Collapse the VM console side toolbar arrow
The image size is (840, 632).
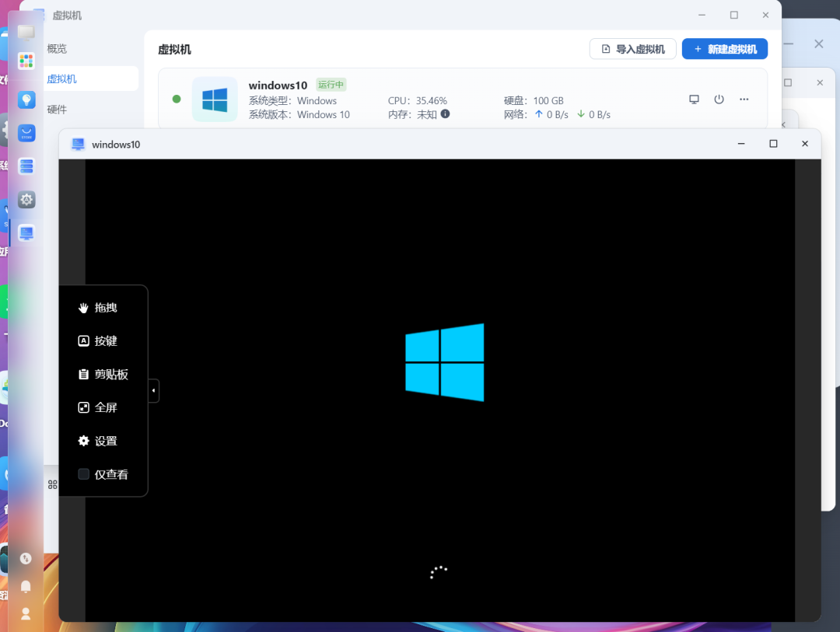coord(154,390)
